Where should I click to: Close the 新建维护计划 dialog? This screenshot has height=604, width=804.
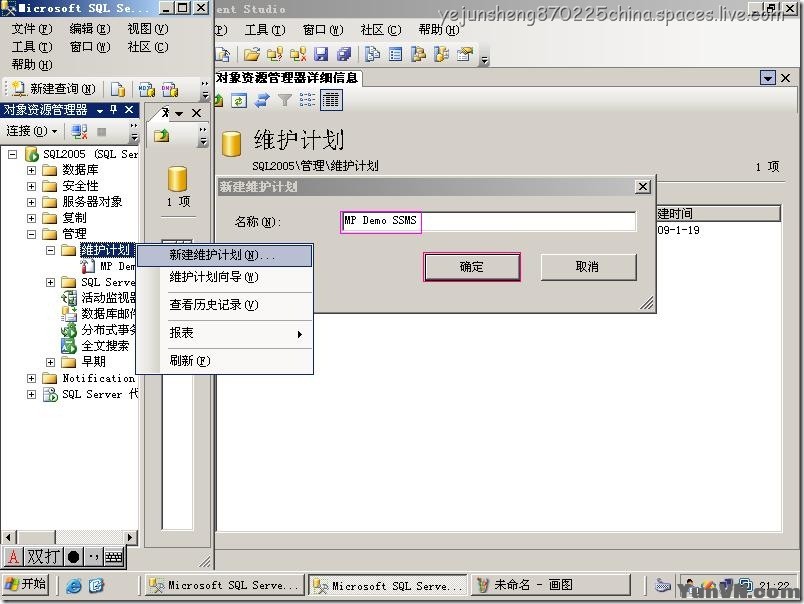(642, 187)
